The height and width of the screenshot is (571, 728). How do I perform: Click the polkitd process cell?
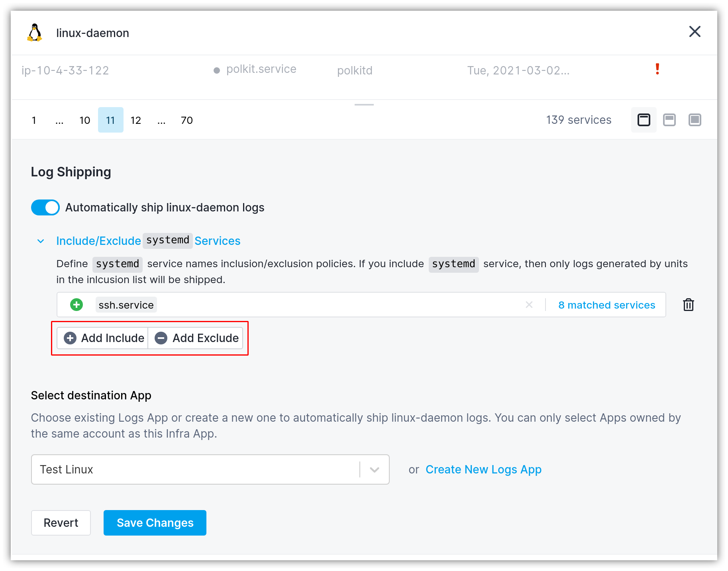click(x=355, y=70)
